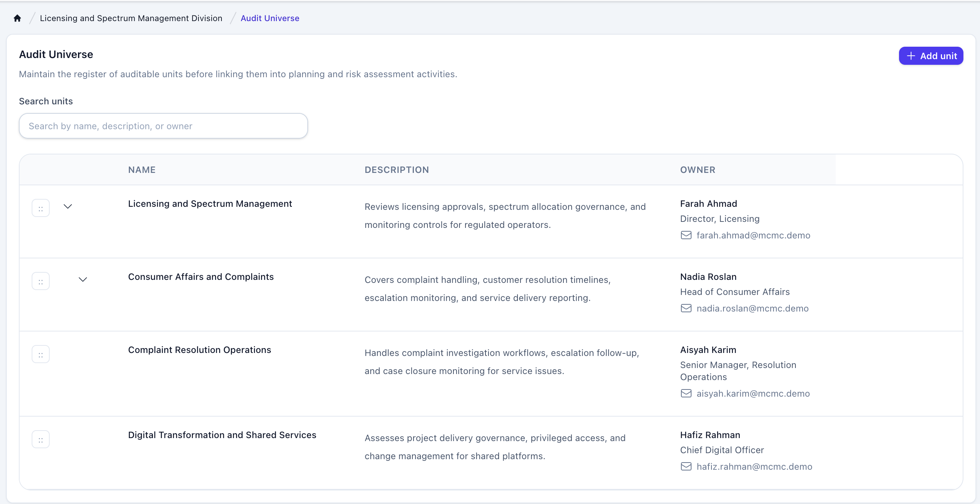This screenshot has width=980, height=504.
Task: Click description starting Covers complaint handling
Action: point(487,289)
